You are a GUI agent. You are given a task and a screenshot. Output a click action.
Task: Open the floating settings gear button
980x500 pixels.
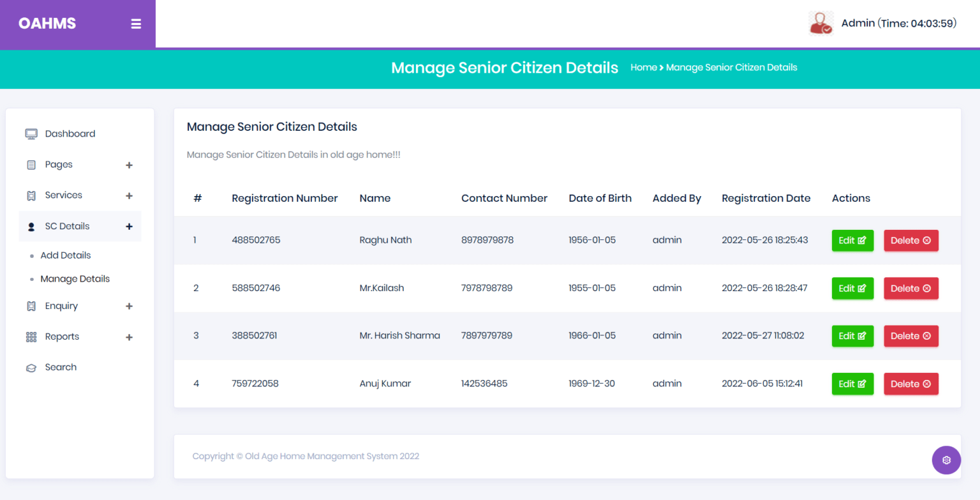946,460
